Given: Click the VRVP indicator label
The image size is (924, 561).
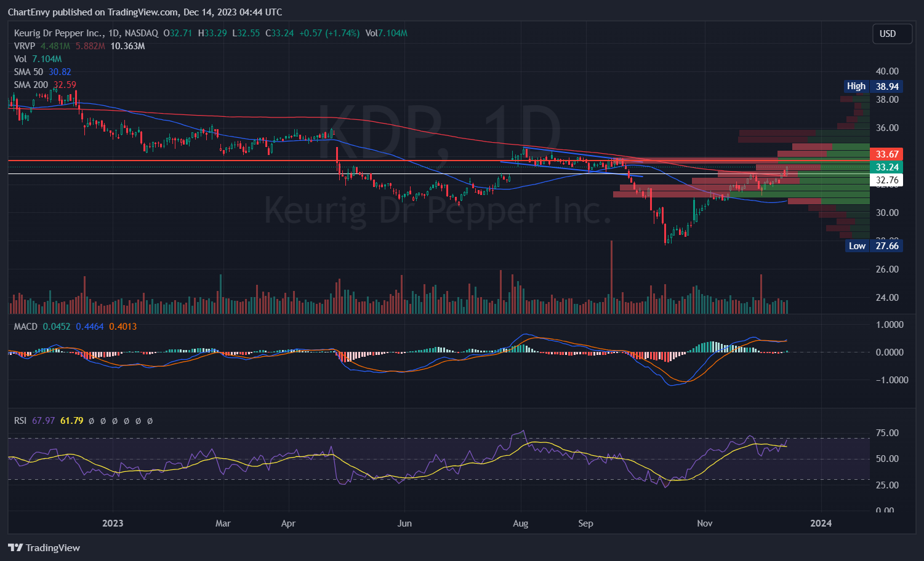Looking at the screenshot, I should 25,46.
